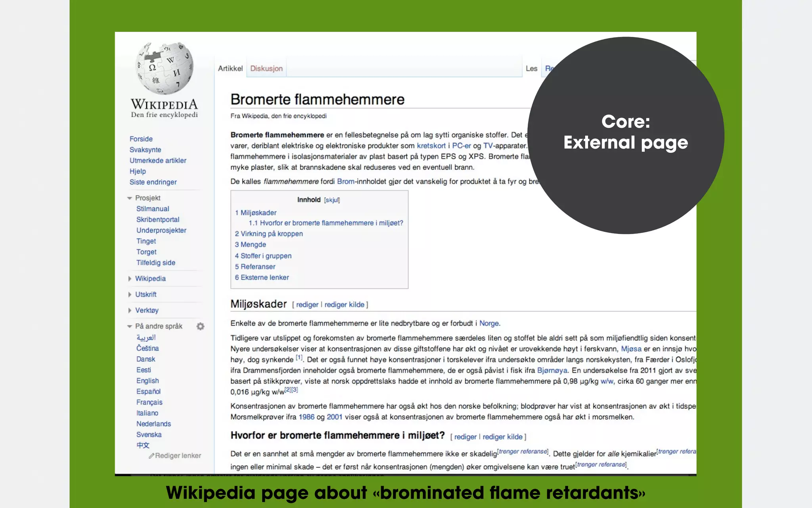812x508 pixels.
Task: Open the Mjøsa article link
Action: (631, 349)
